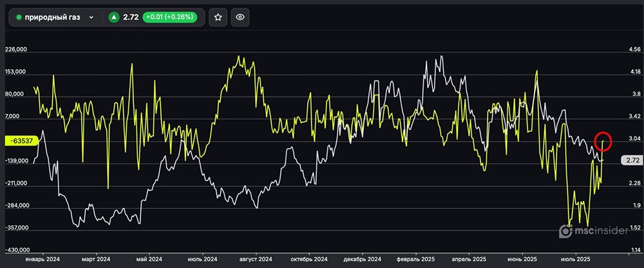Image resolution: width=644 pixels, height=268 pixels.
Task: Select the февраль 2025 date label
Action: point(415,258)
